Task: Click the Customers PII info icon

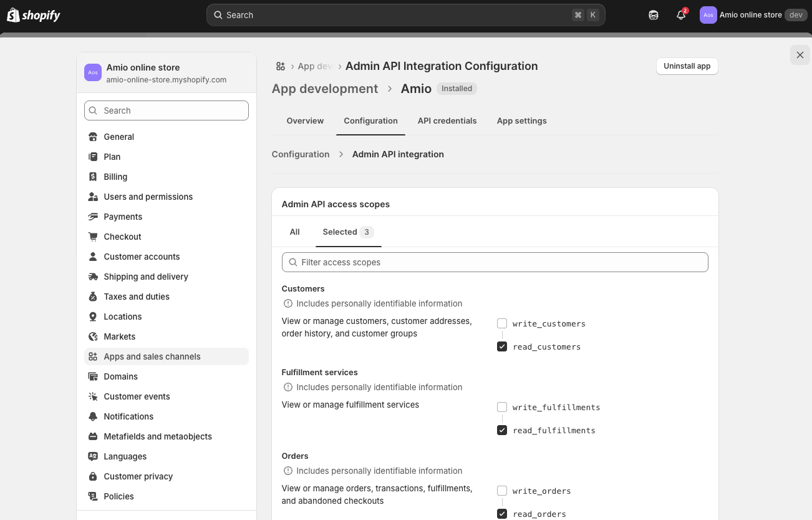Action: pyautogui.click(x=288, y=303)
